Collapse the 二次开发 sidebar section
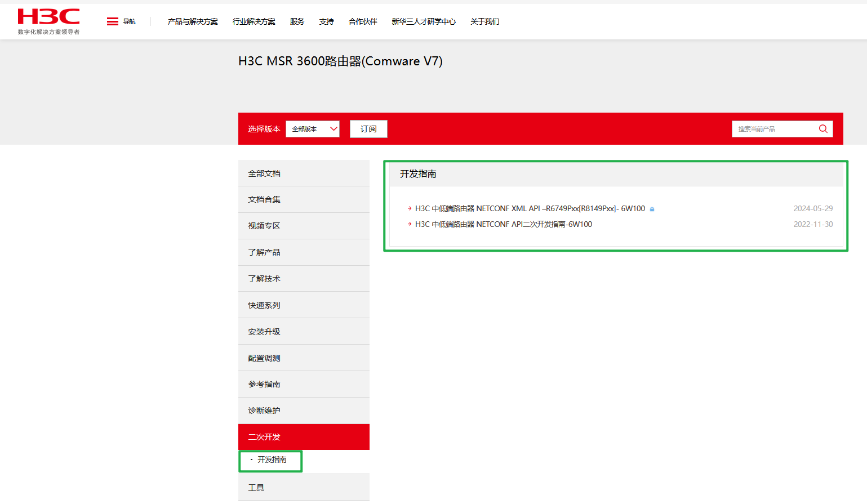867x504 pixels. [x=304, y=437]
